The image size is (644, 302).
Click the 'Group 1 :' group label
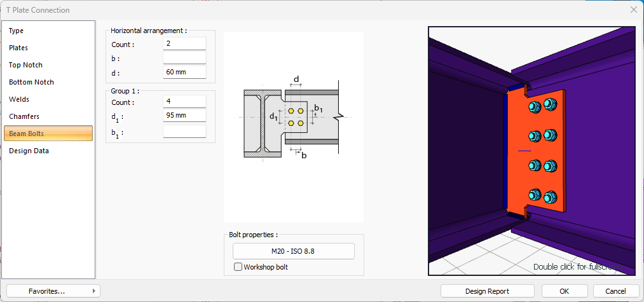coord(125,91)
